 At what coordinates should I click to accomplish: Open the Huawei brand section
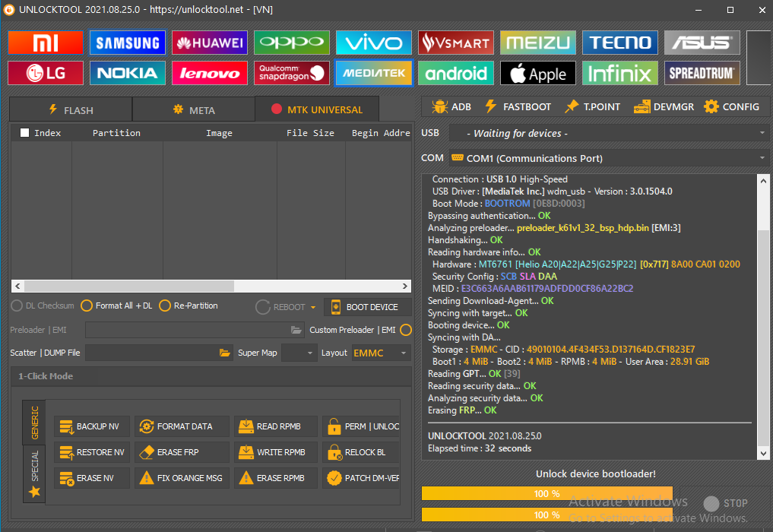pos(210,43)
